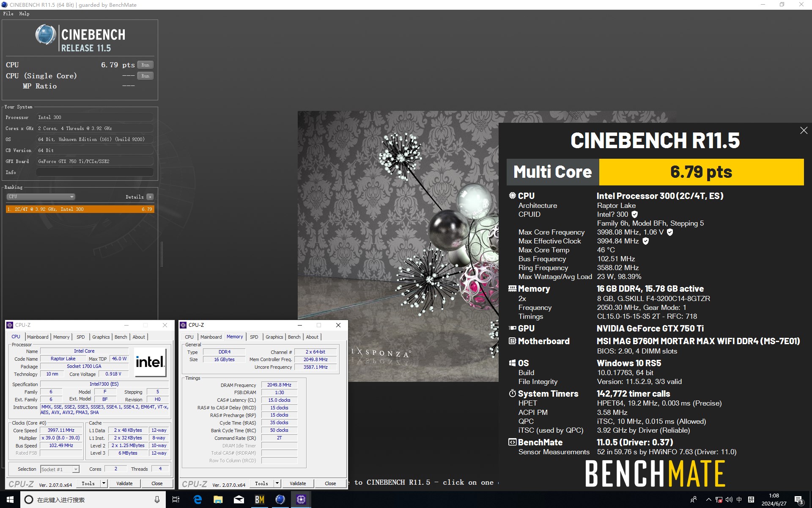The width and height of the screenshot is (812, 508).
Task: Click Close button in Memory CPU-Z window
Action: coord(330,483)
